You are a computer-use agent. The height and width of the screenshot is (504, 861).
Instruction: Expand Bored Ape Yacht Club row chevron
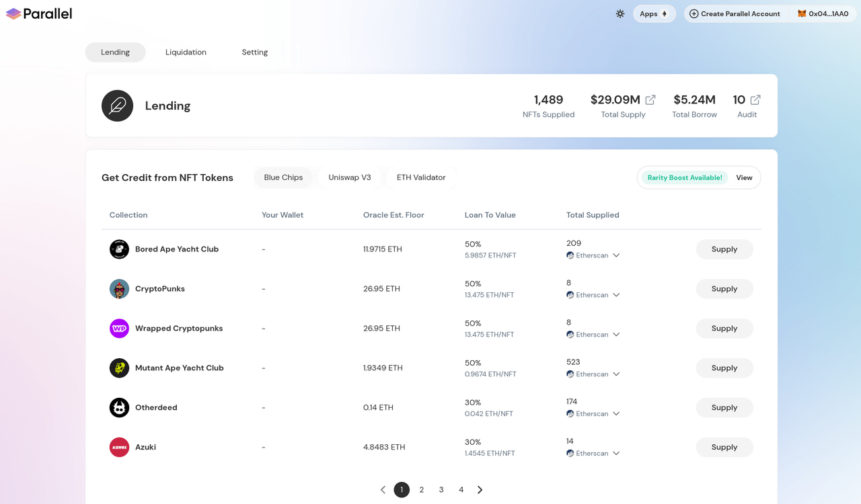pyautogui.click(x=616, y=255)
